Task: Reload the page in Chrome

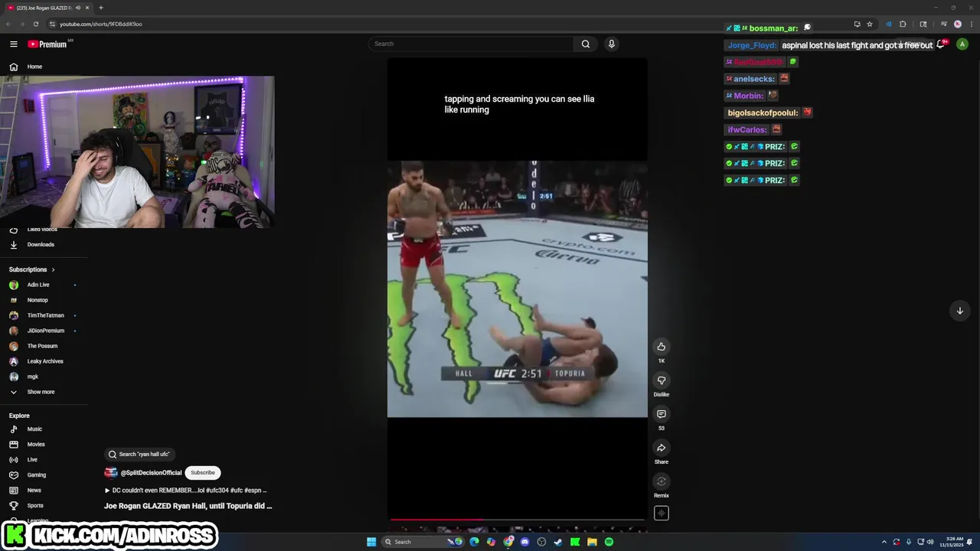Action: [35, 24]
